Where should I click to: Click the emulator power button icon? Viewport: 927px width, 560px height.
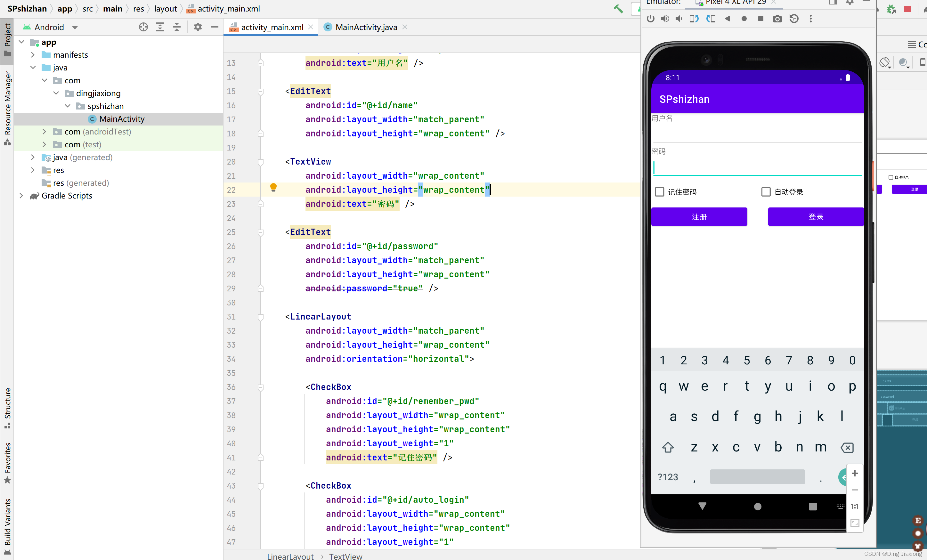tap(650, 19)
